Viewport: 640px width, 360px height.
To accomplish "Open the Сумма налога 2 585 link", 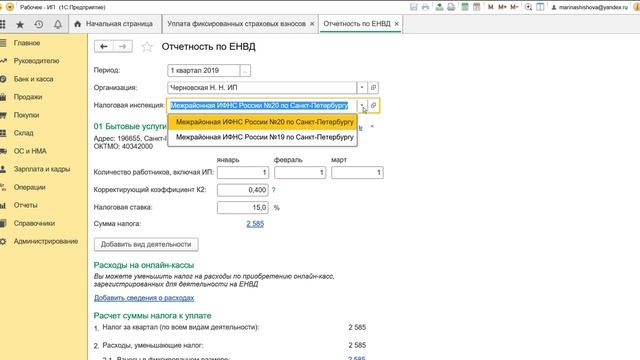I will (x=255, y=224).
